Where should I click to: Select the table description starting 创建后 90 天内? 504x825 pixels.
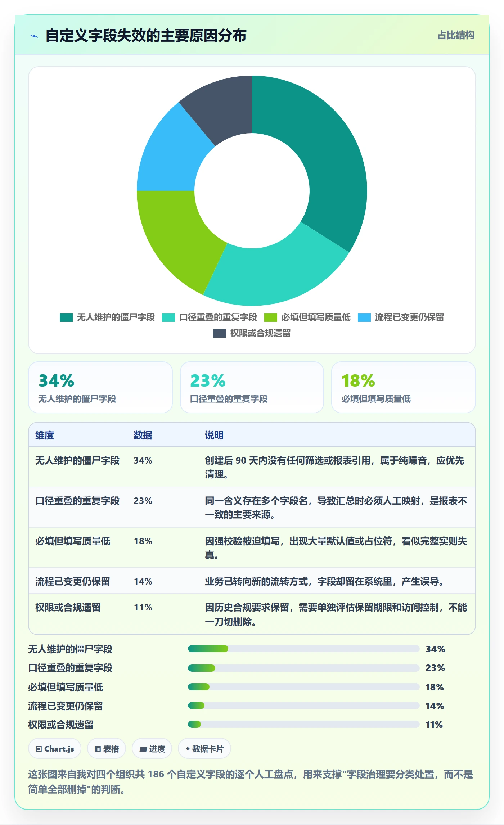[335, 467]
